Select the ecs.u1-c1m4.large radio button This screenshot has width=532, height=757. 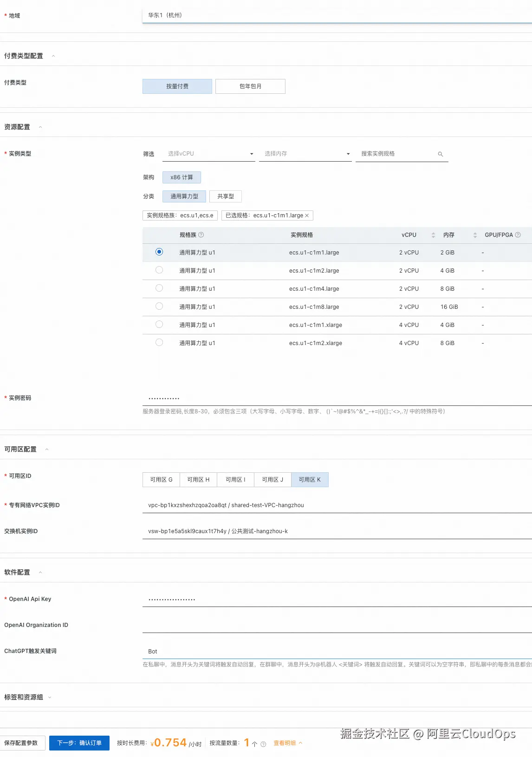coord(159,288)
